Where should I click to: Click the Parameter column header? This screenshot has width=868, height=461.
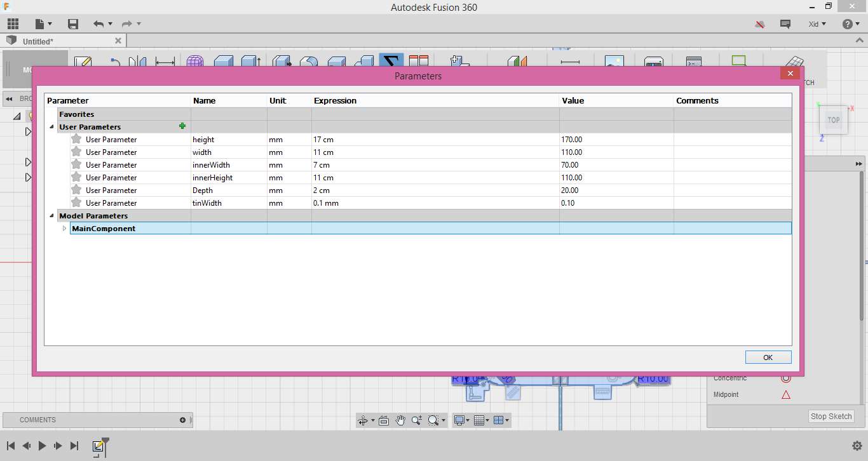tap(118, 100)
